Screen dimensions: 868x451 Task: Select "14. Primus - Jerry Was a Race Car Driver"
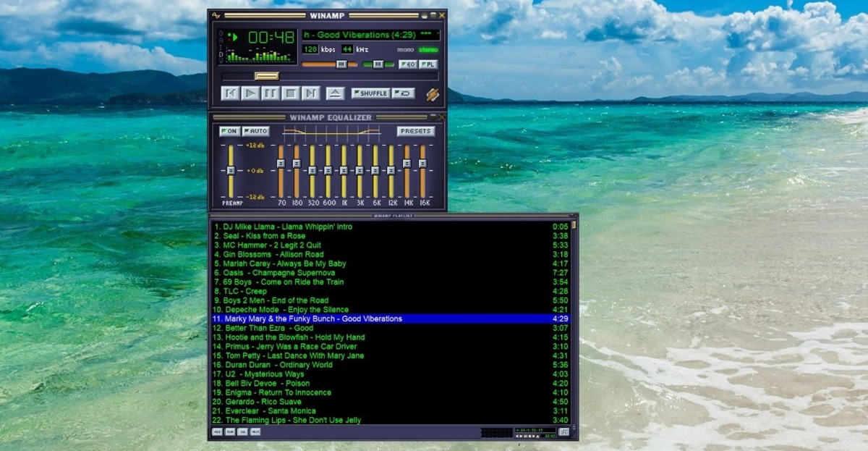391,347
